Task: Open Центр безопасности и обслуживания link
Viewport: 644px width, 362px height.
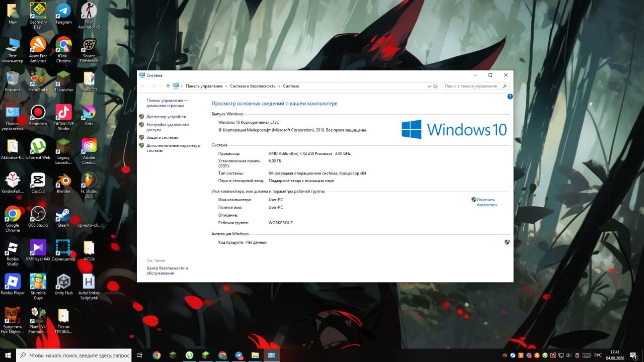Action: click(167, 270)
